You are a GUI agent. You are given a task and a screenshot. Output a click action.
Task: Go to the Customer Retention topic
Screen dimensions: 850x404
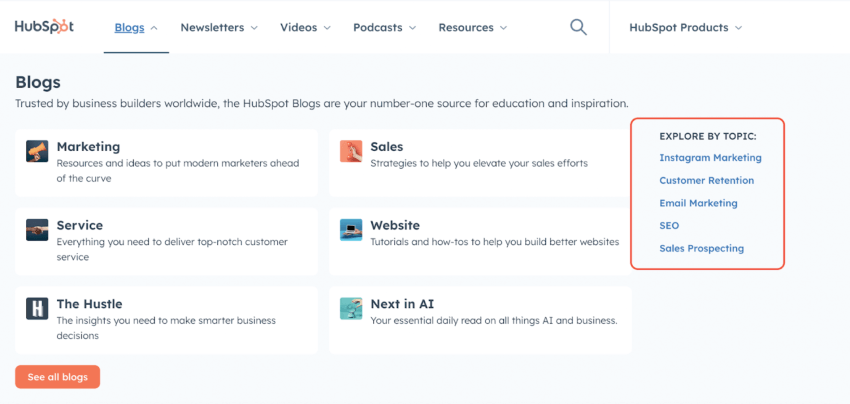[706, 181]
